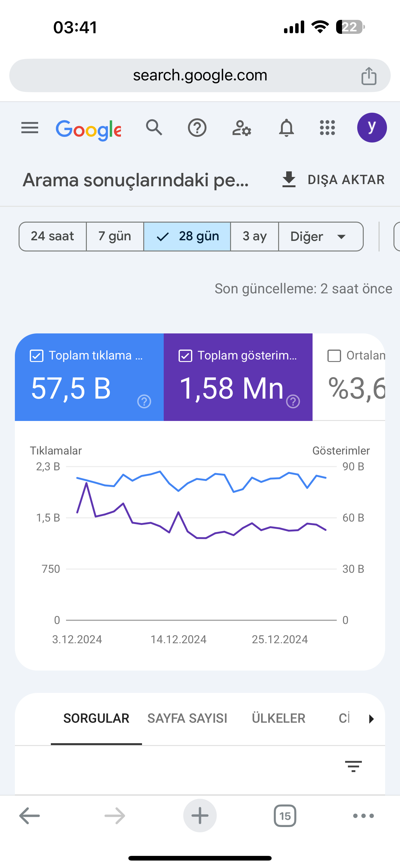The image size is (400, 868).
Task: Toggle the Toplam gösterim checkbox
Action: coord(185,356)
